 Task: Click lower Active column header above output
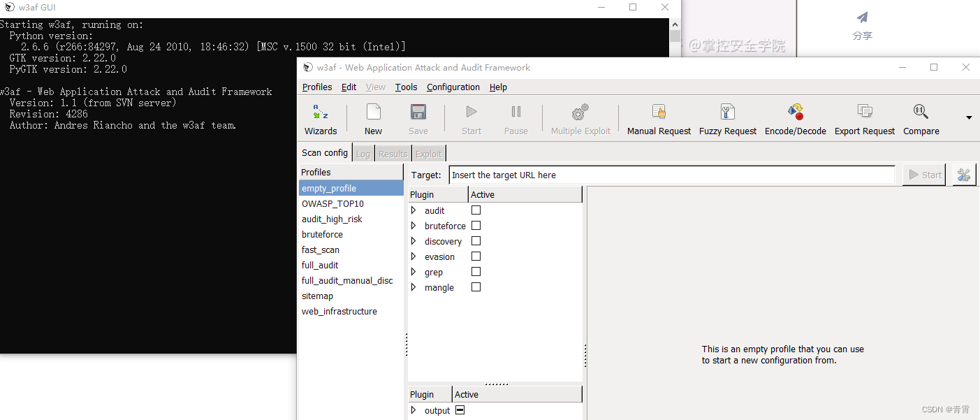click(x=517, y=394)
